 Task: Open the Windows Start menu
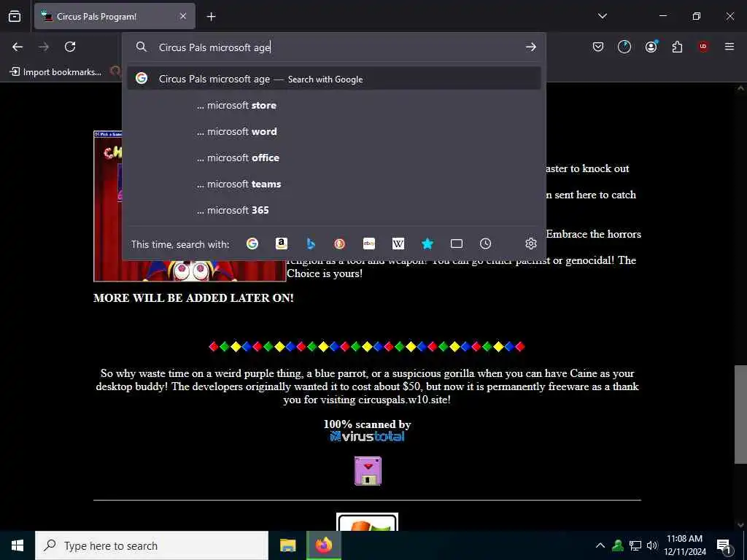point(18,545)
